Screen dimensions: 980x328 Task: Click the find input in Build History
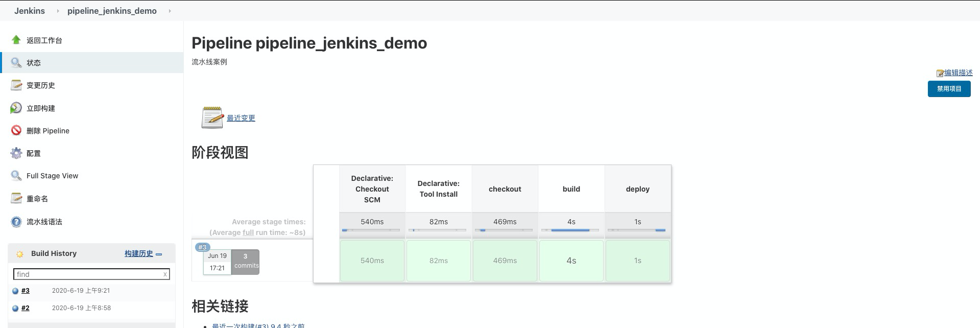[x=91, y=274]
